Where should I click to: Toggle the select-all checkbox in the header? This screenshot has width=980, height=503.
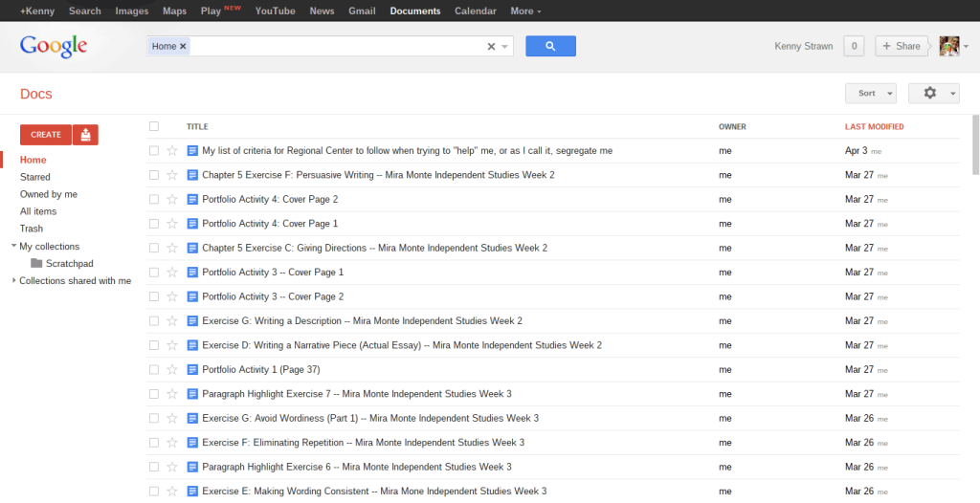(x=154, y=126)
